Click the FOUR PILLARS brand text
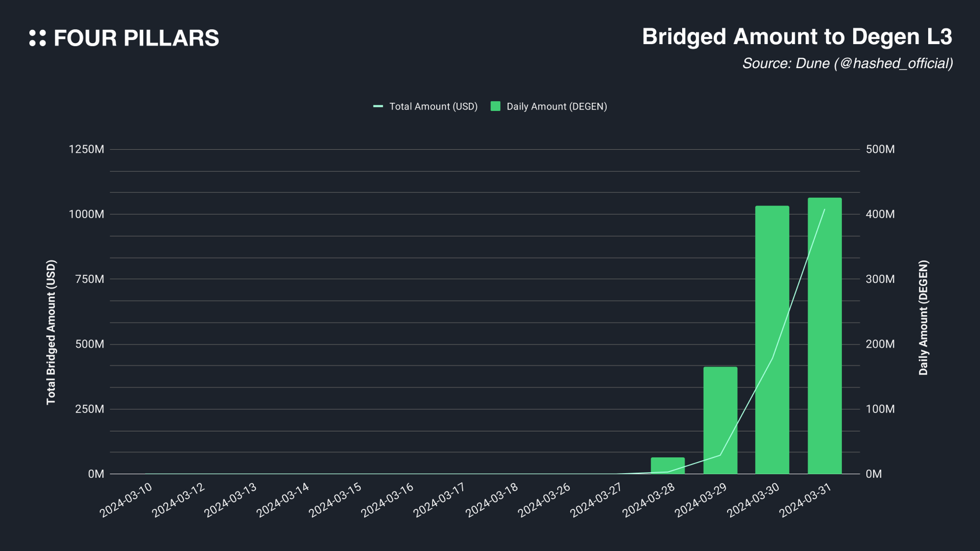 click(x=136, y=38)
